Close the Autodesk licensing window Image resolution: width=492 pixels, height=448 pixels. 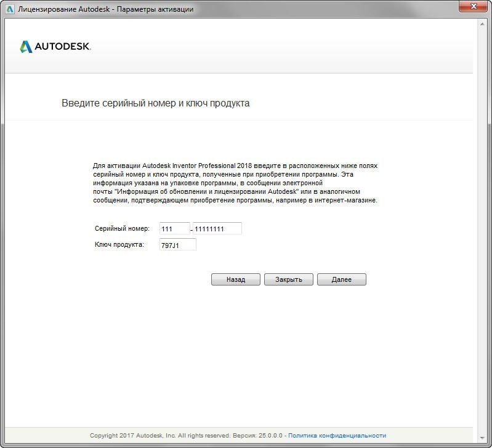click(x=474, y=6)
